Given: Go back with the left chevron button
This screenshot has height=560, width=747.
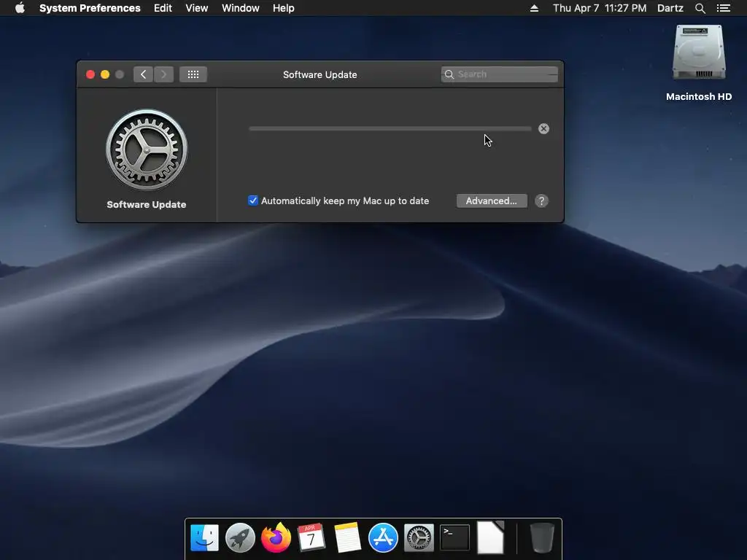Looking at the screenshot, I should [x=143, y=74].
